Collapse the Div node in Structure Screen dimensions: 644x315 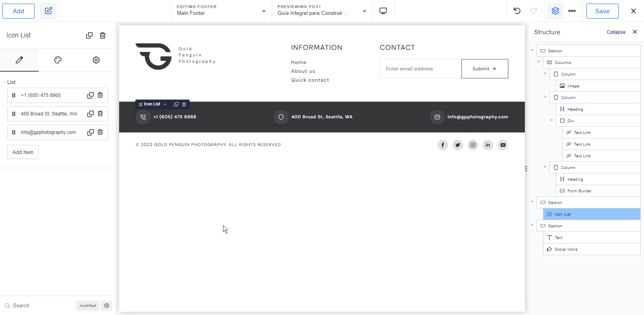pyautogui.click(x=551, y=120)
